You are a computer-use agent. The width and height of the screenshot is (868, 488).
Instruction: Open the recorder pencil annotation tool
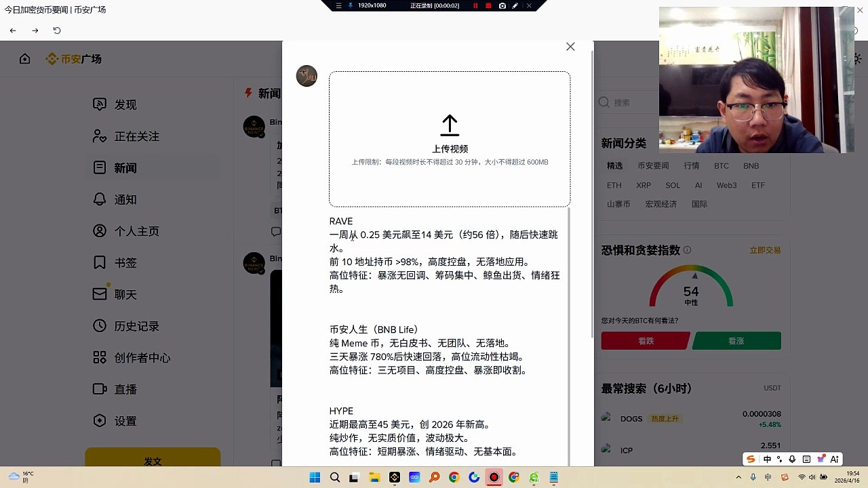tap(515, 5)
